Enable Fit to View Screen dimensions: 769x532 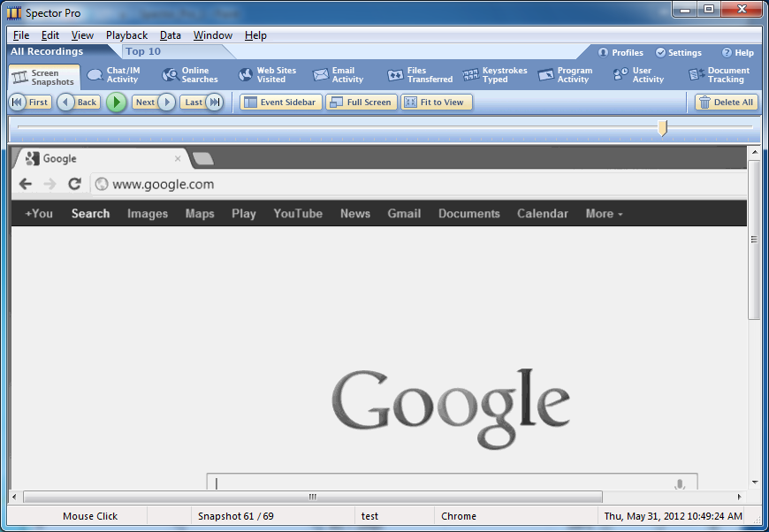coord(436,103)
